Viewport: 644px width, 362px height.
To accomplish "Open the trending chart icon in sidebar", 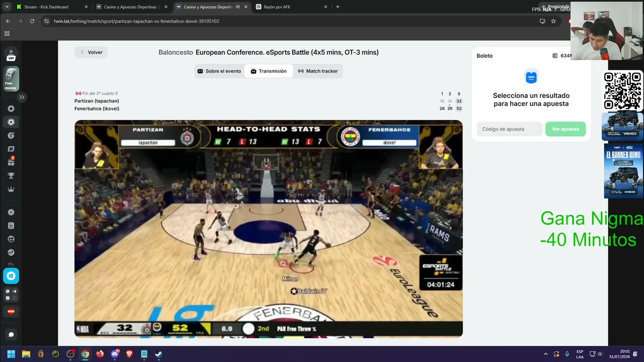I will click(x=11, y=252).
